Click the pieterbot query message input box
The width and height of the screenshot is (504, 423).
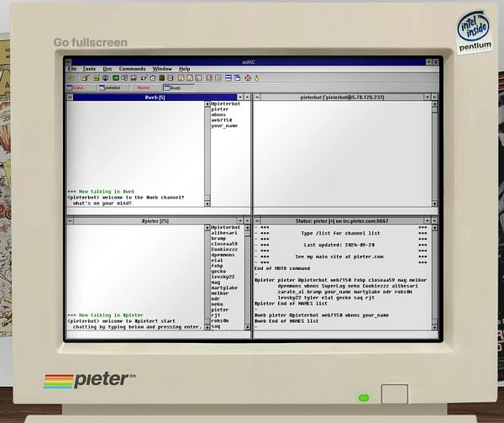(345, 211)
